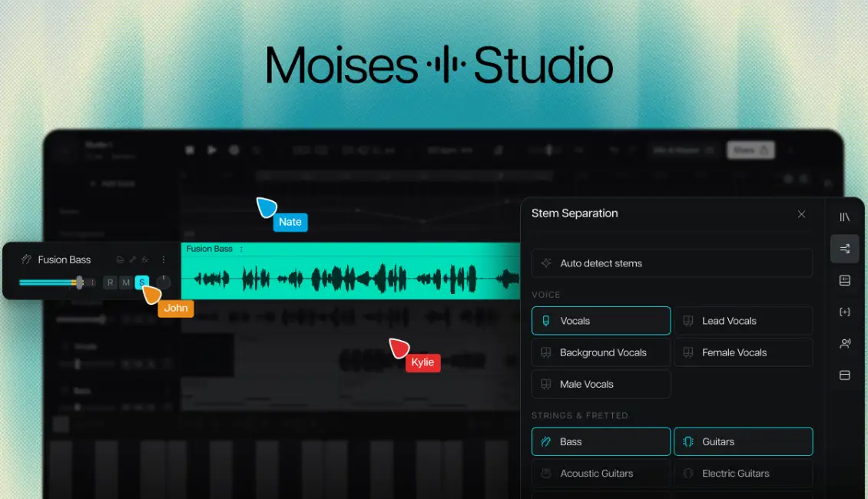The height and width of the screenshot is (499, 868).
Task: Click the Auto detect stems button
Action: coord(671,263)
